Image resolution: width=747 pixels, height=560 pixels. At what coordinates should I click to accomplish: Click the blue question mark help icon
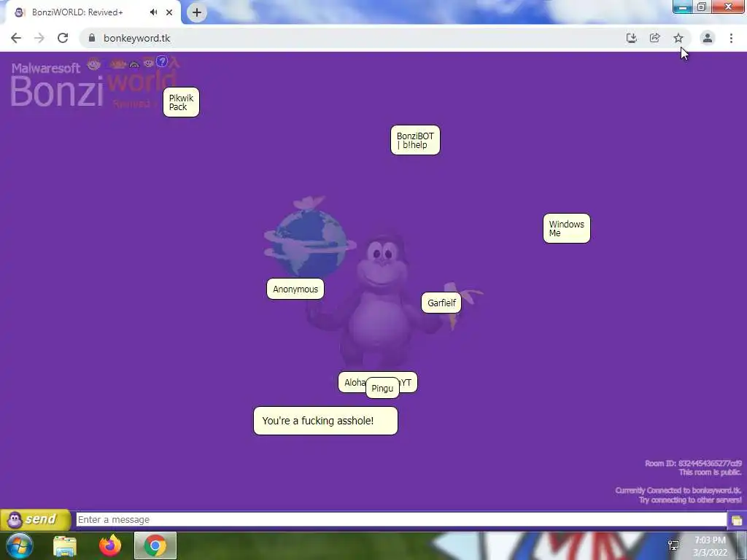(162, 61)
